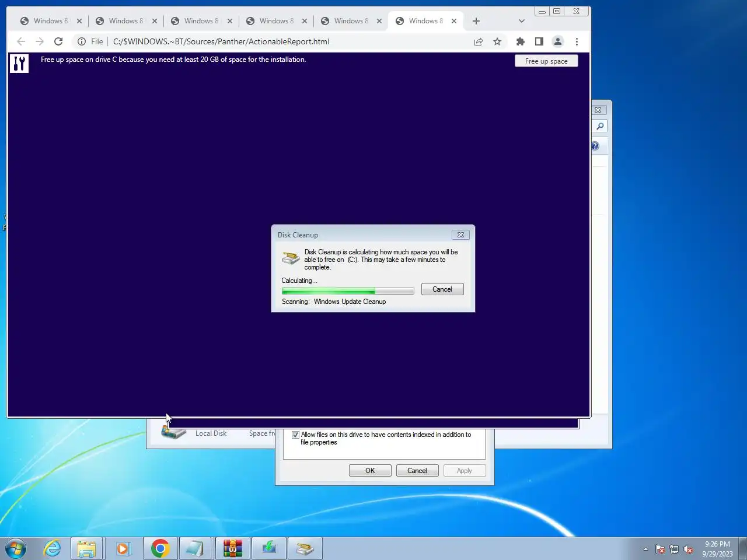Click Cancel in the drive properties dialog

(x=417, y=471)
